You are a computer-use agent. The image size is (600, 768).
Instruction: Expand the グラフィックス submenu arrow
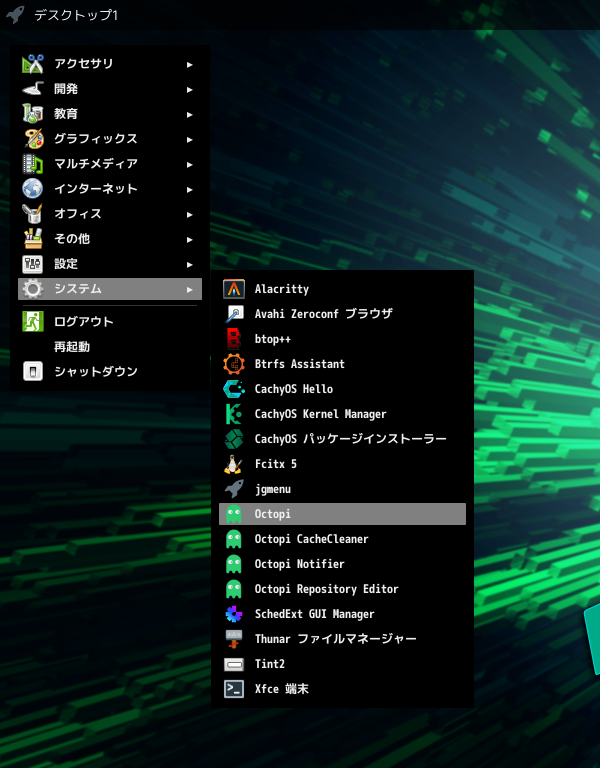(190, 139)
